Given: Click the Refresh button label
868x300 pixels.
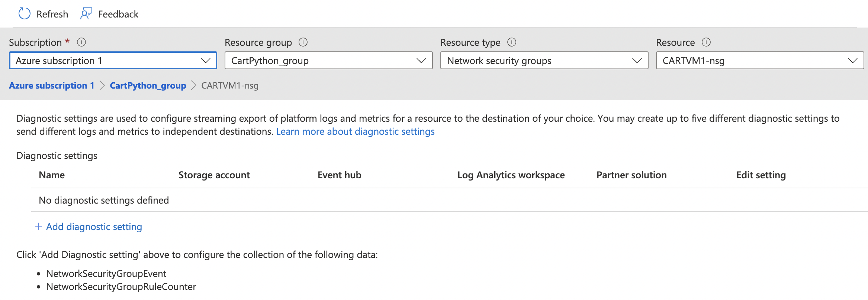Looking at the screenshot, I should click(x=52, y=14).
